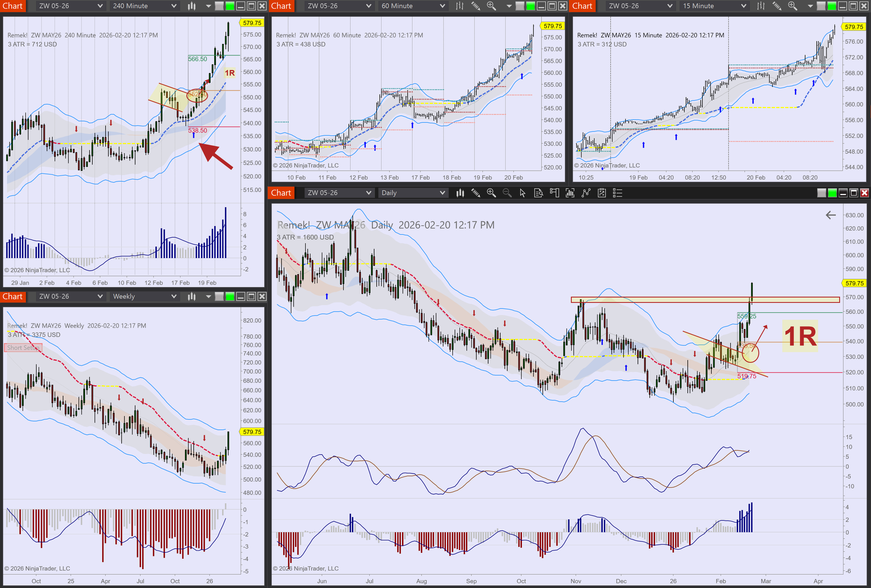Click the Chart tab of 60 Minute window
The width and height of the screenshot is (871, 588).
click(x=281, y=6)
